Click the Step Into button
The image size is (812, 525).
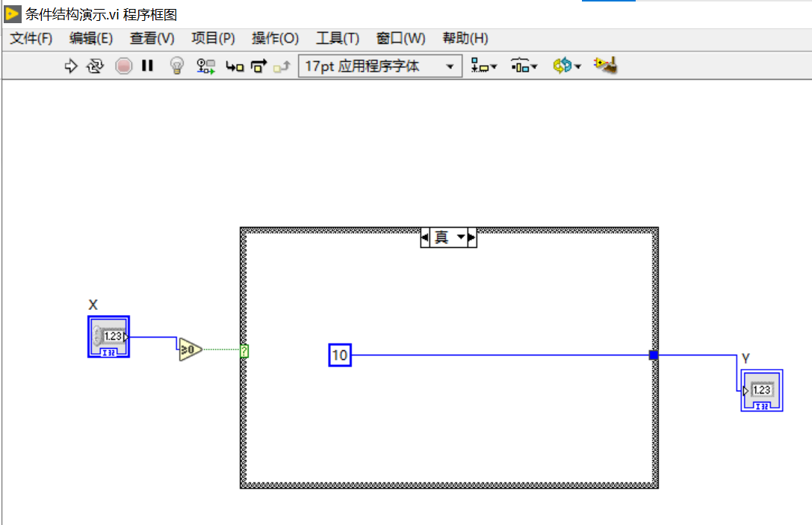point(235,66)
